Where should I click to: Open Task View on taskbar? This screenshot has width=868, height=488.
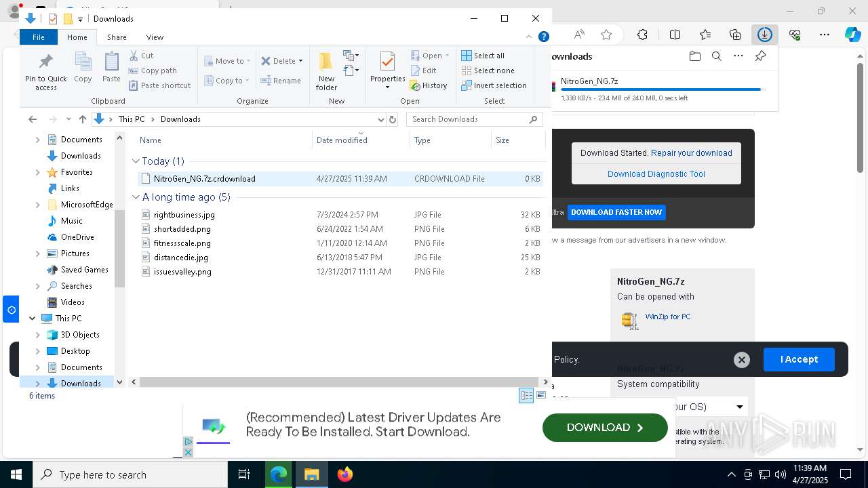(244, 474)
